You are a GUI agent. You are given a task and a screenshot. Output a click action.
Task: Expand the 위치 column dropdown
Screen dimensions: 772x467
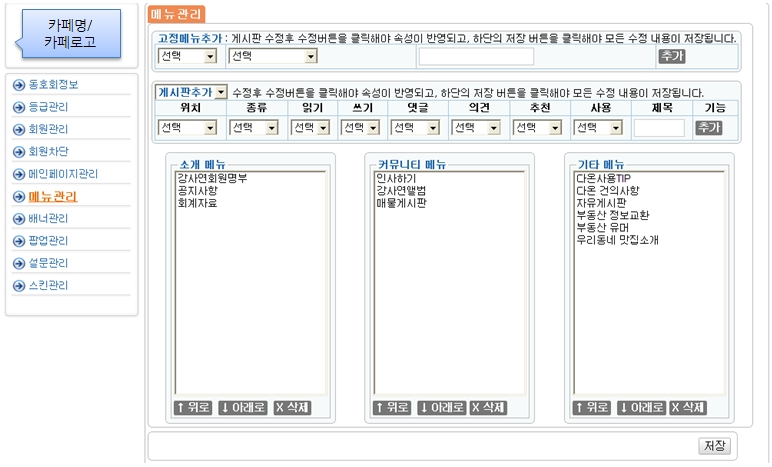pyautogui.click(x=187, y=128)
